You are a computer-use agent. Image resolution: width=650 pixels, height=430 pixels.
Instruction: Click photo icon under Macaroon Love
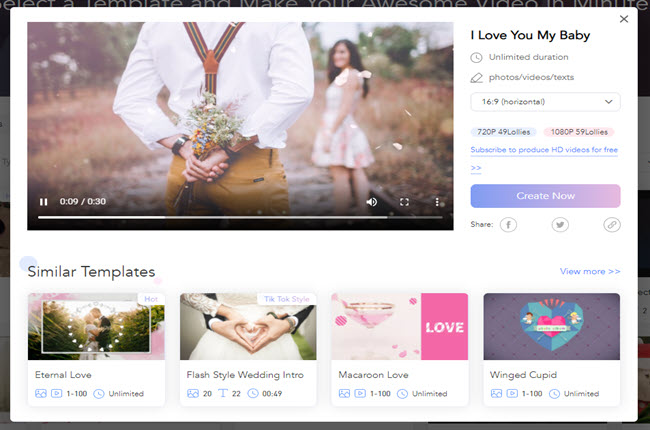344,394
